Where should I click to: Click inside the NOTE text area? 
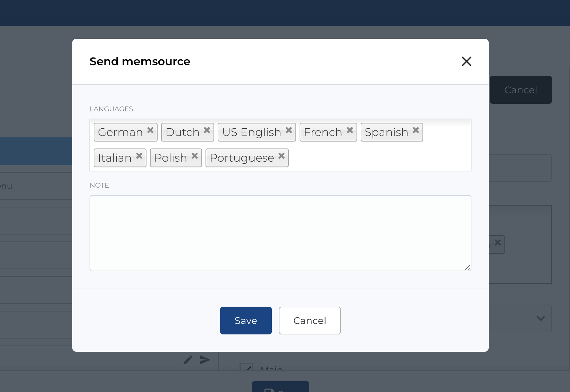[x=280, y=233]
